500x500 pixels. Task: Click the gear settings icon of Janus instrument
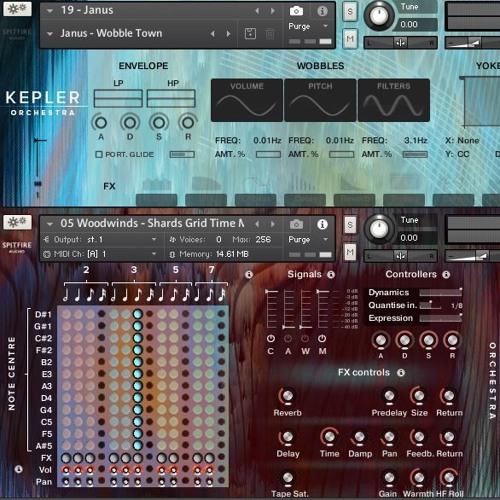point(17,9)
